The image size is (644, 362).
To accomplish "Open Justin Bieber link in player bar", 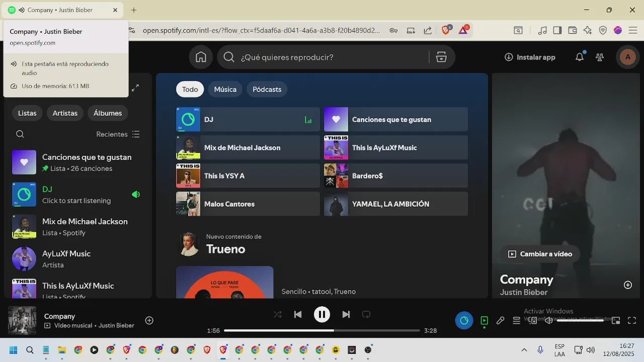I will pos(116,325).
